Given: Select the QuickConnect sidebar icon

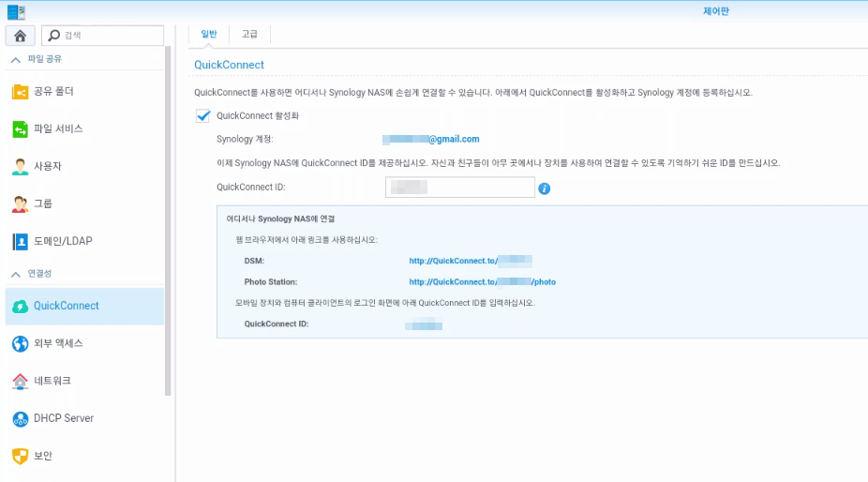Looking at the screenshot, I should [x=20, y=306].
